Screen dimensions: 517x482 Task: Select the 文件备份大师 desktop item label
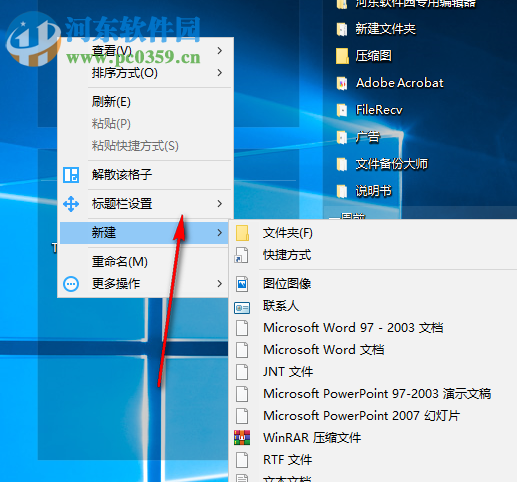(392, 164)
